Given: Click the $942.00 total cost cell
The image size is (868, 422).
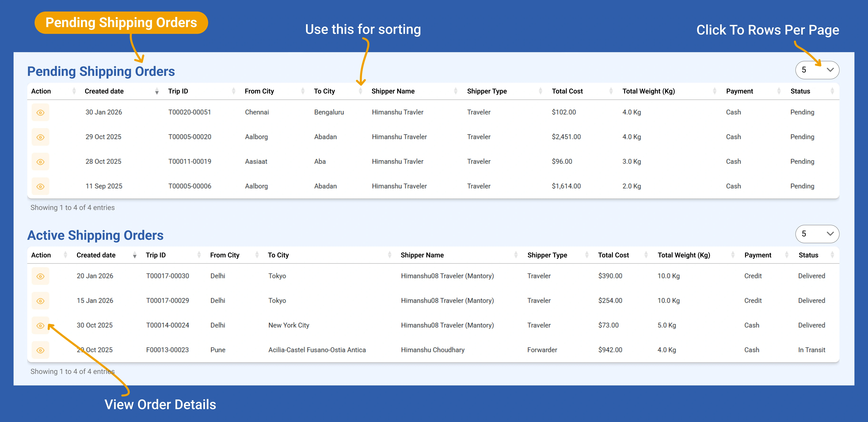Looking at the screenshot, I should [610, 350].
